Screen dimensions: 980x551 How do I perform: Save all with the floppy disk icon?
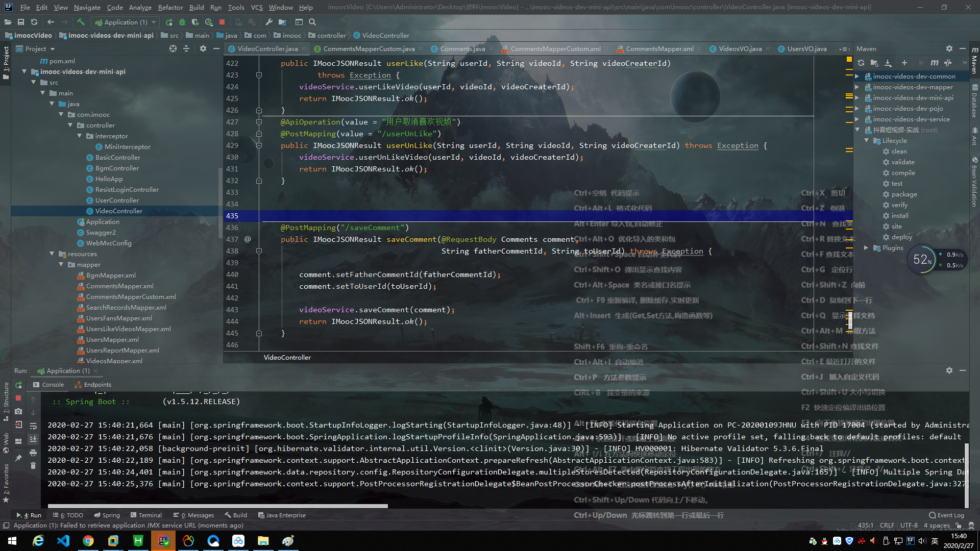click(x=21, y=22)
